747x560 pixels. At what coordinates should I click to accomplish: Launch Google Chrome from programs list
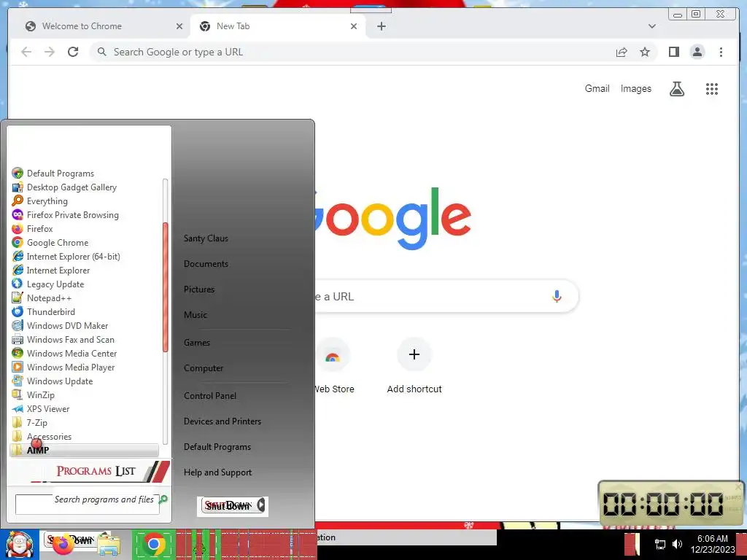tap(50, 242)
